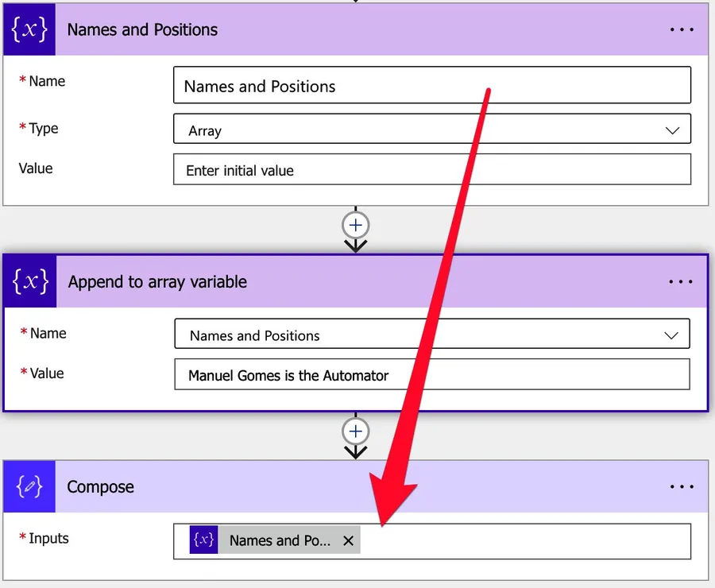Viewport: 715px width, 588px height.
Task: Open the Names and Positions card menu
Action: tap(681, 30)
